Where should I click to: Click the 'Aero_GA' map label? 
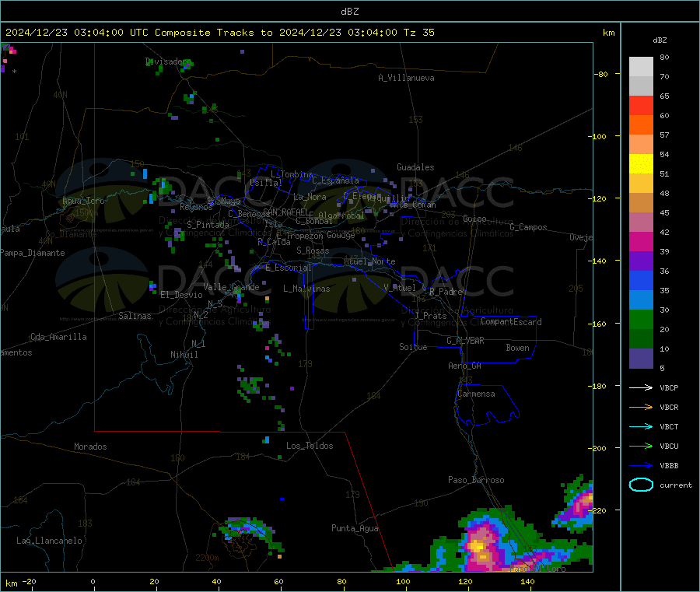tap(465, 366)
